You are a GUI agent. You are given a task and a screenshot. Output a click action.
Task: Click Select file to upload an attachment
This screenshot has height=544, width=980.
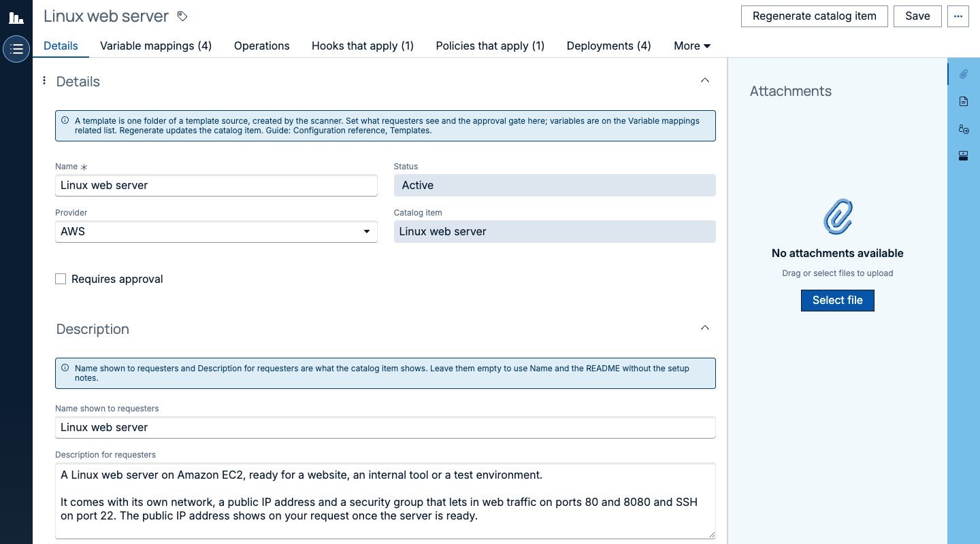(838, 301)
